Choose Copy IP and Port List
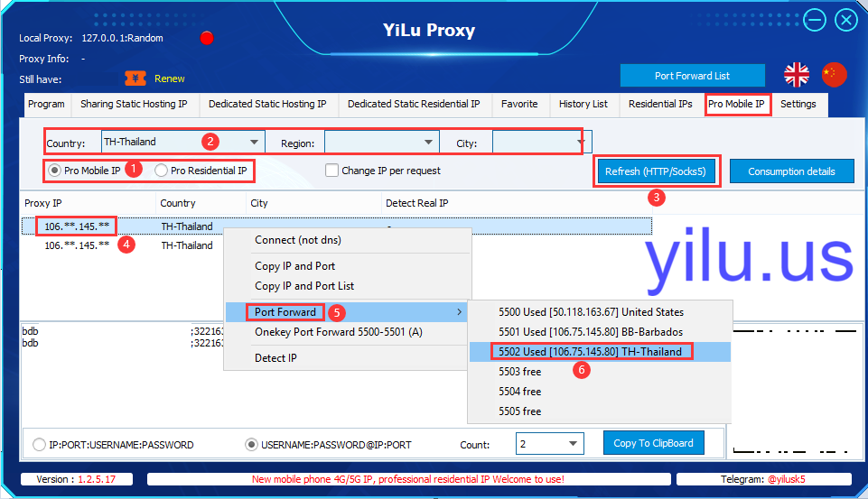The height and width of the screenshot is (499, 868). [348, 286]
